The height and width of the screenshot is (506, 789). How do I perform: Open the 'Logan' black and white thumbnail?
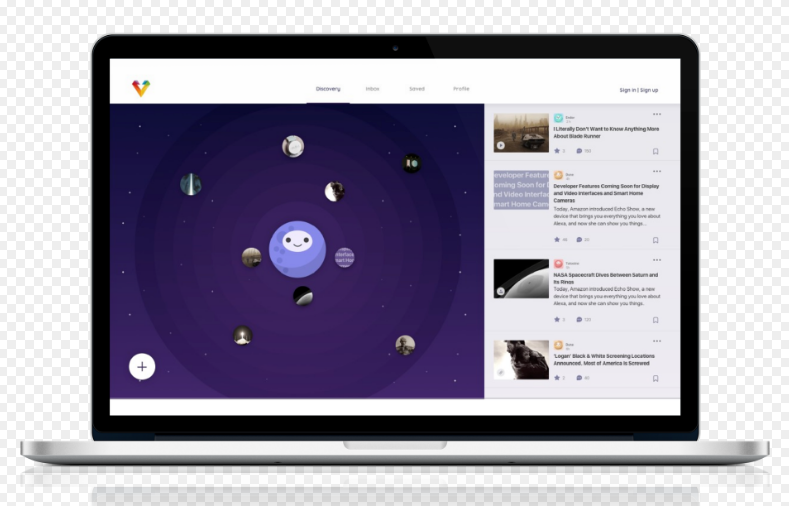click(x=521, y=360)
